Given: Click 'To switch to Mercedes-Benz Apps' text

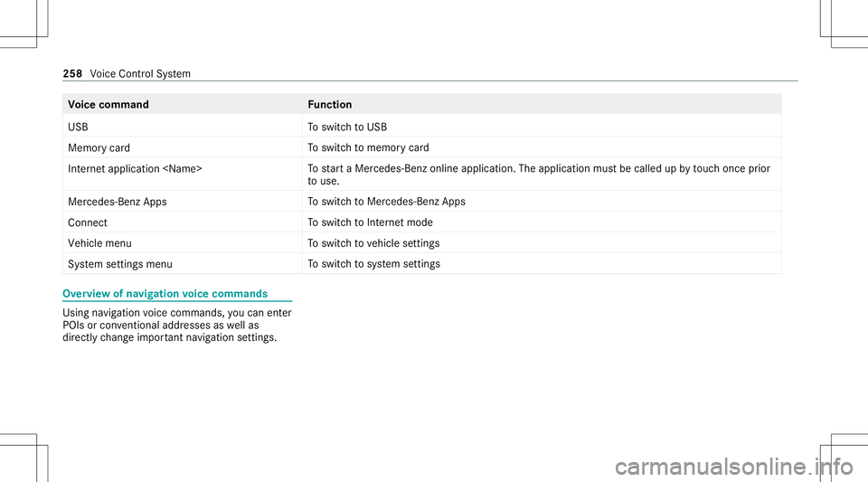Looking at the screenshot, I should [x=386, y=202].
